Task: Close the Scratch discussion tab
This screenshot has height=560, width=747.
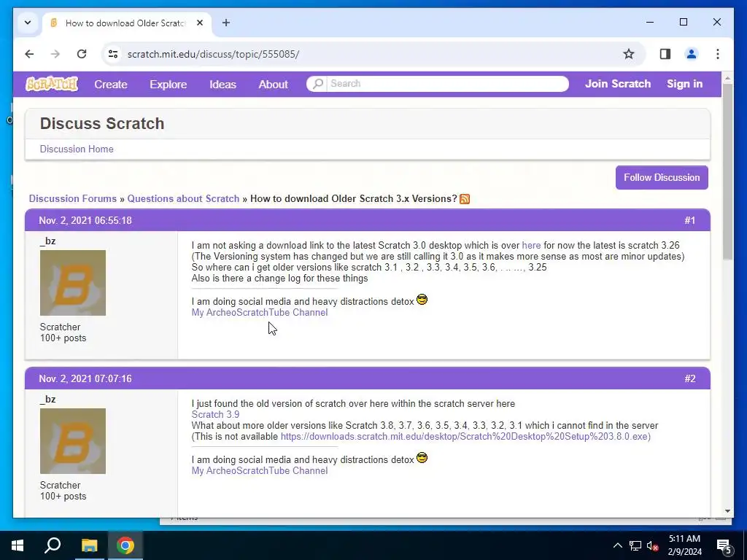Action: [x=200, y=23]
